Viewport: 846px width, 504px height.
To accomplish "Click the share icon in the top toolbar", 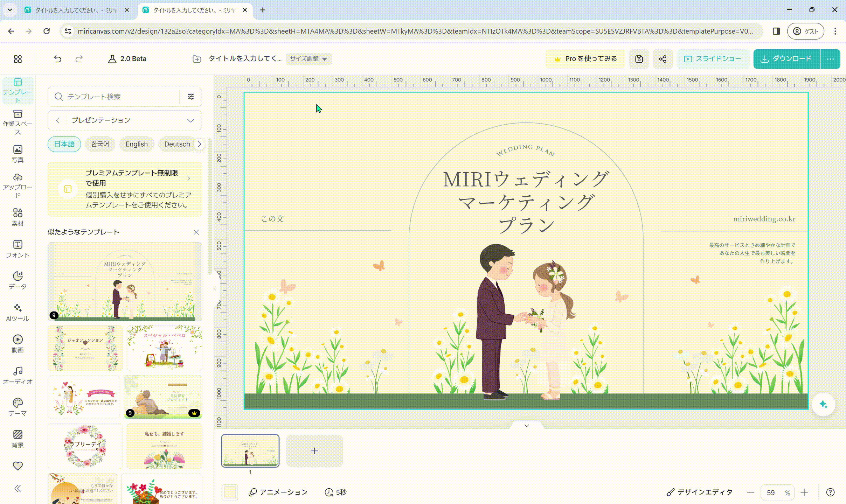I will (x=663, y=58).
